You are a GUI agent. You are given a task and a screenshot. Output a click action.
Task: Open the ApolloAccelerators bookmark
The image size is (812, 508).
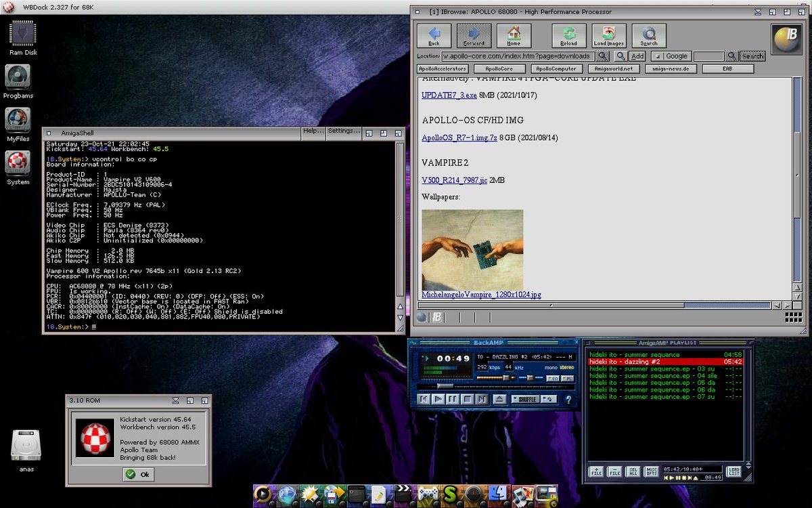pos(443,68)
